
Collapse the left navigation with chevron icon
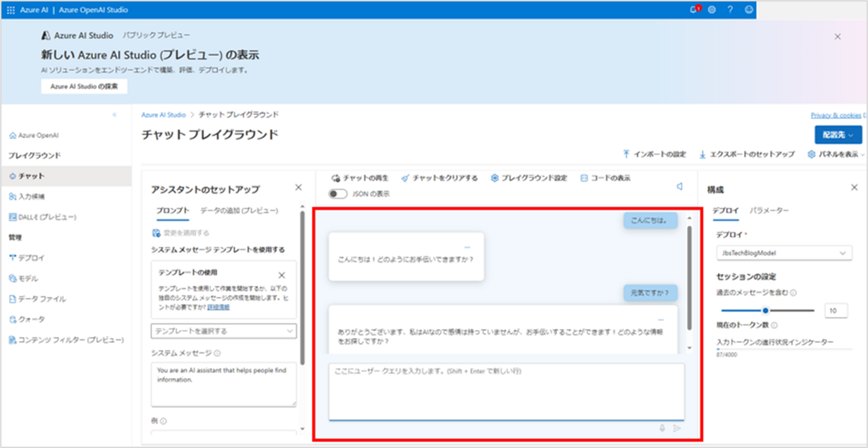114,115
